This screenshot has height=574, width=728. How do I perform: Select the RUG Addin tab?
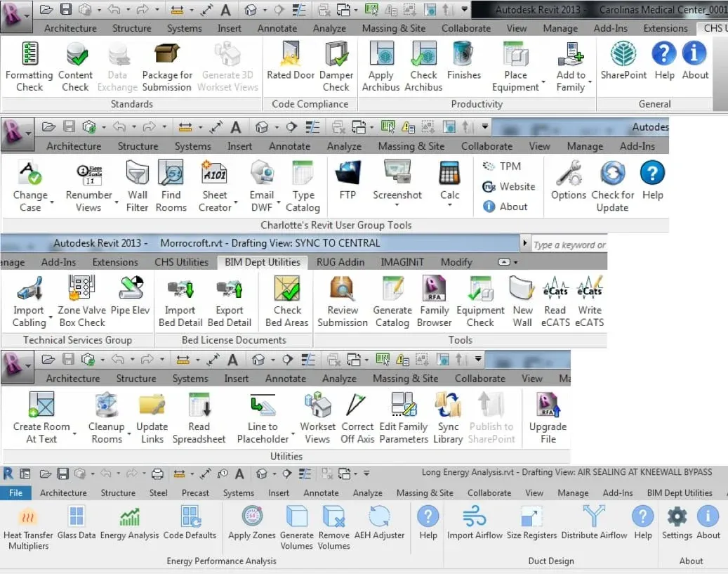point(340,262)
